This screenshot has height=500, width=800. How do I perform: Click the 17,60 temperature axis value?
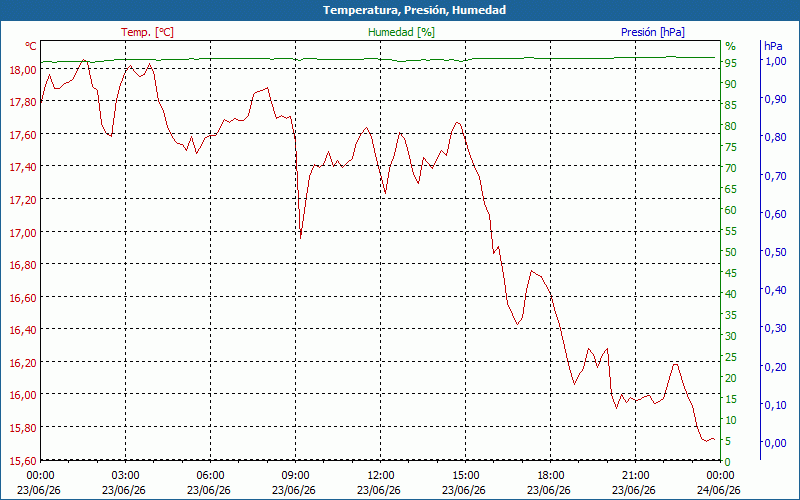click(x=23, y=135)
